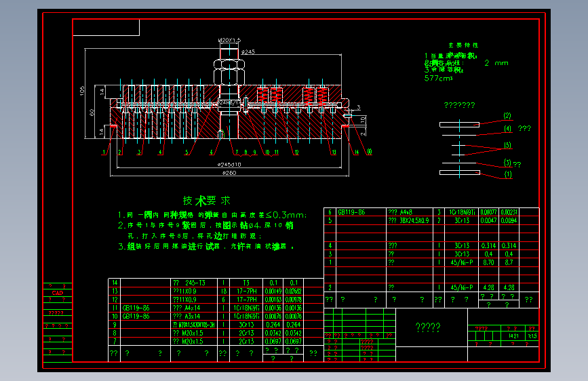588x381 pixels.
Task: Click the A3x14 pin specification
Action: pos(193,316)
